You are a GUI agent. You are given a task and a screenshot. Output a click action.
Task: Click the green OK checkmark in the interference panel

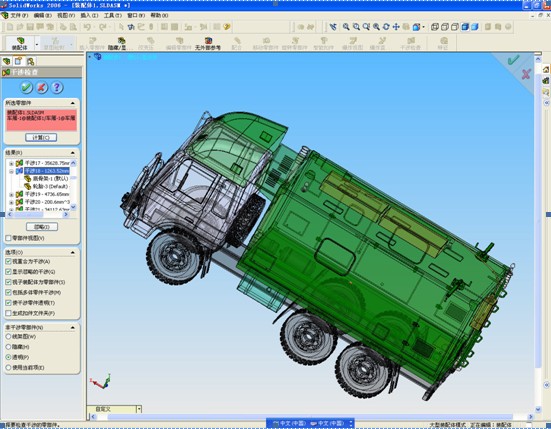pos(26,87)
